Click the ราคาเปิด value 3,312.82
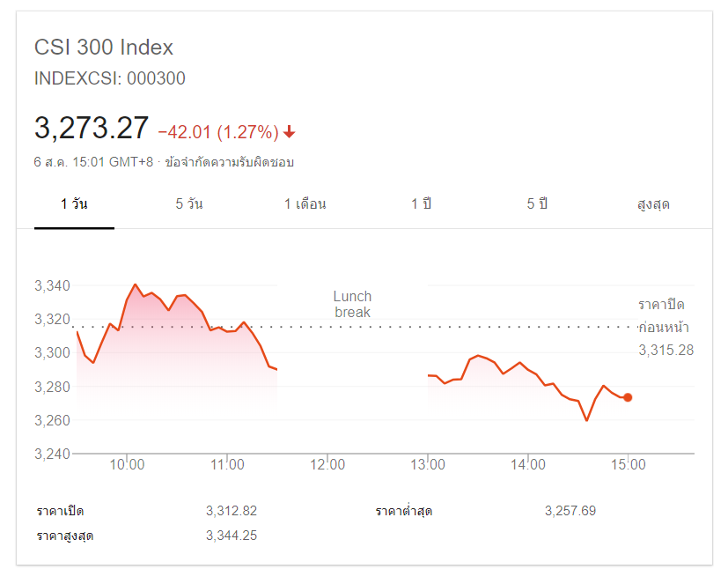 pyautogui.click(x=231, y=511)
